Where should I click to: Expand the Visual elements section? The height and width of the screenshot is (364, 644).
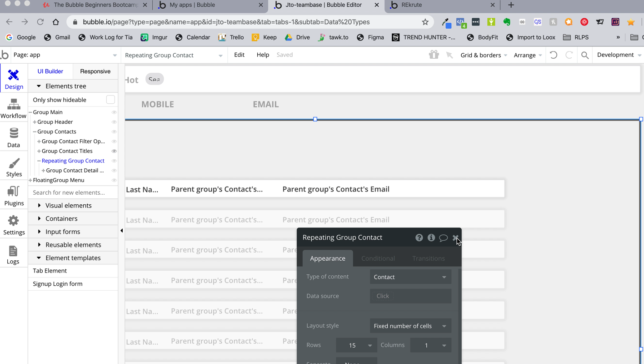[x=68, y=206]
